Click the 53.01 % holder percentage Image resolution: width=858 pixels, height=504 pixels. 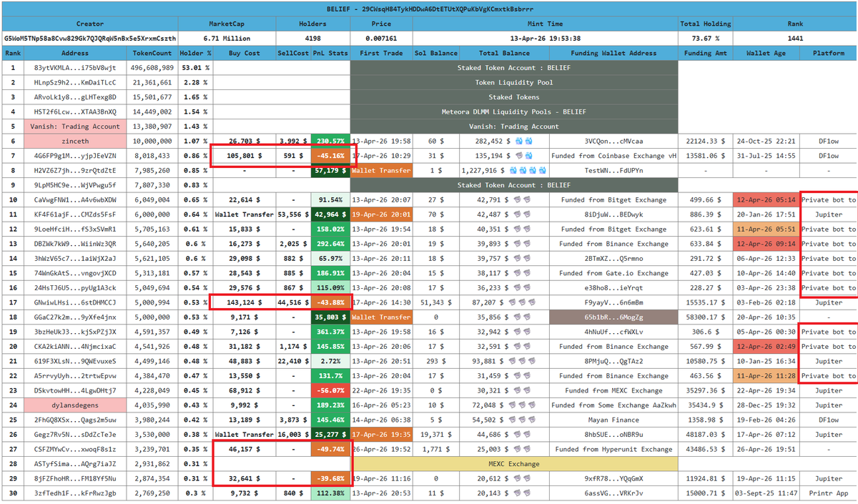pyautogui.click(x=195, y=68)
